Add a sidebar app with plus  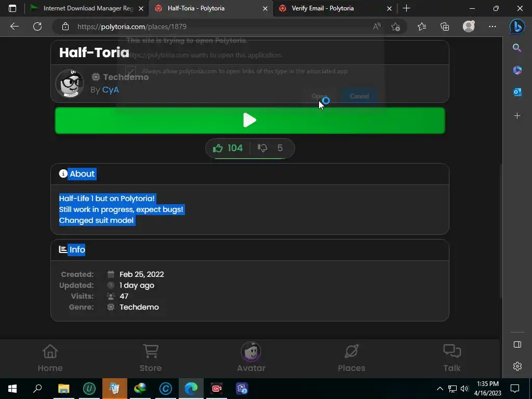point(517,116)
